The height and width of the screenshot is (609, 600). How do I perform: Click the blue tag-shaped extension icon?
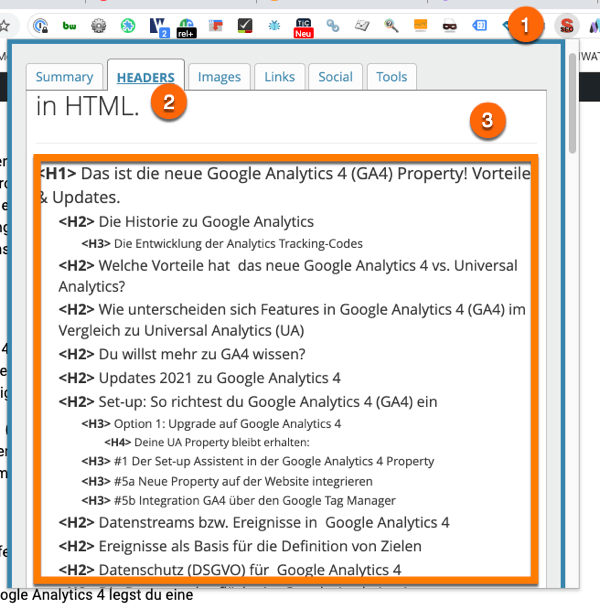click(479, 26)
